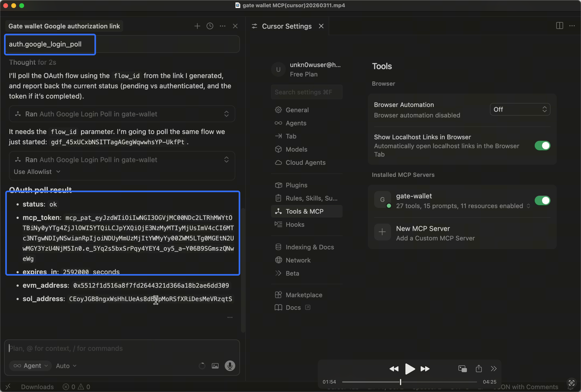Click the fast-forward playback icon

click(x=425, y=369)
